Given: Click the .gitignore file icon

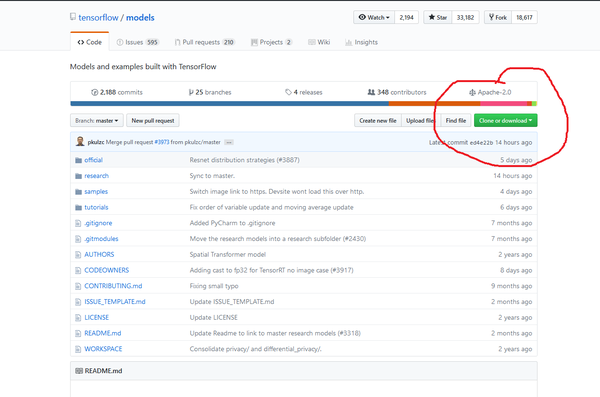Looking at the screenshot, I should tap(78, 223).
